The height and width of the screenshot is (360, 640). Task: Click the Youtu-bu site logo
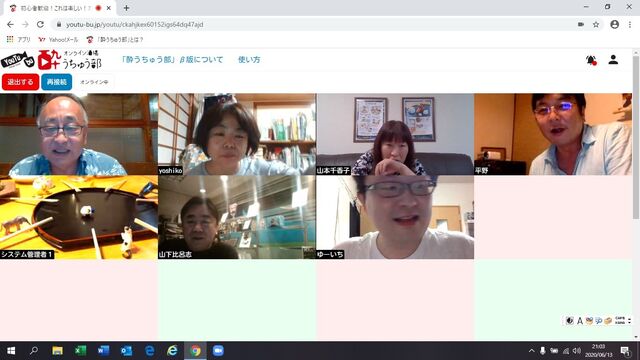point(51,60)
